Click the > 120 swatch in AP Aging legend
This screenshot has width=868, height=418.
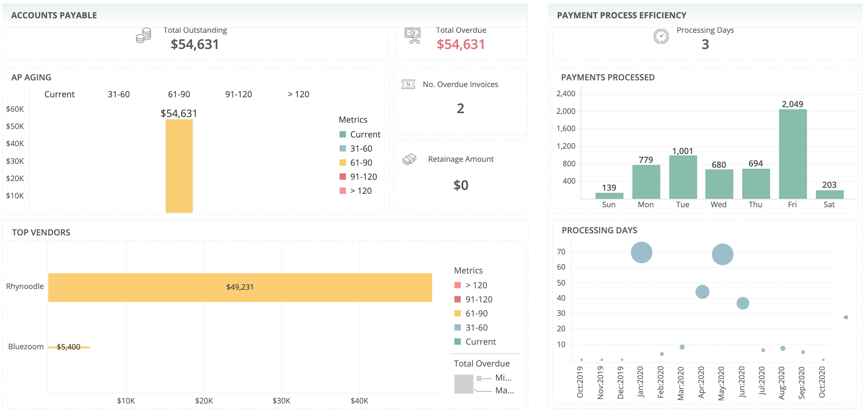342,191
